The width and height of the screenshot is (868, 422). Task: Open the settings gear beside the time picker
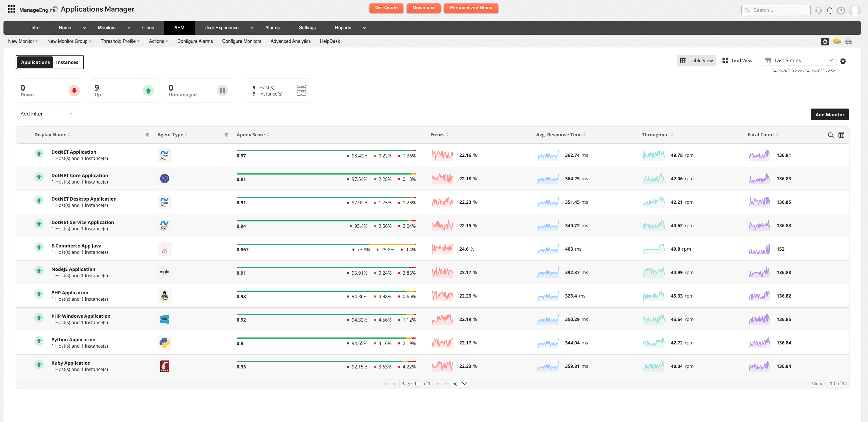(843, 61)
